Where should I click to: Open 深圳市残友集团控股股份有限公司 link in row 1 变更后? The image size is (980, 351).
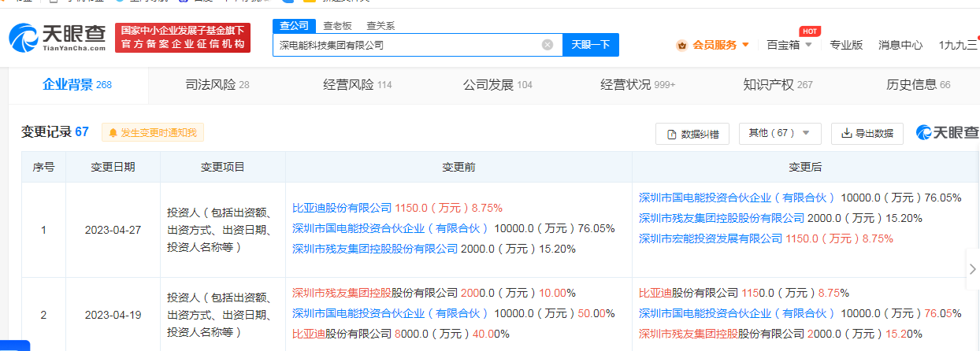tap(722, 219)
